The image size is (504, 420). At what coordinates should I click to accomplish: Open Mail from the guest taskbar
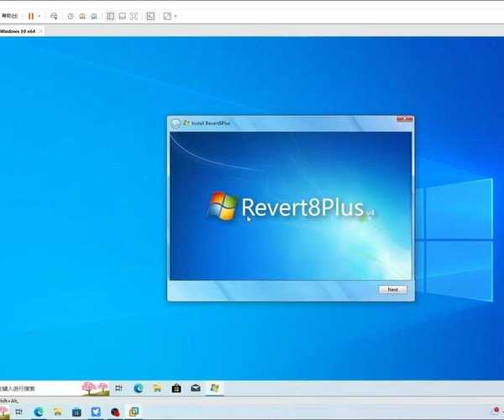(196, 388)
